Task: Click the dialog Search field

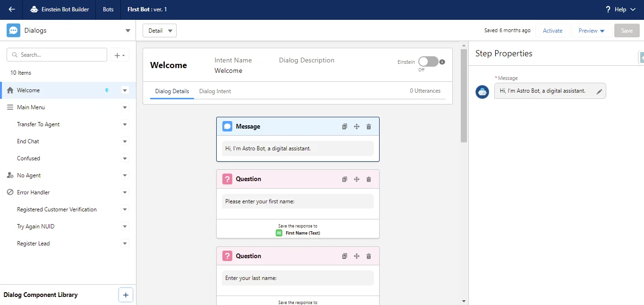Action: click(57, 54)
